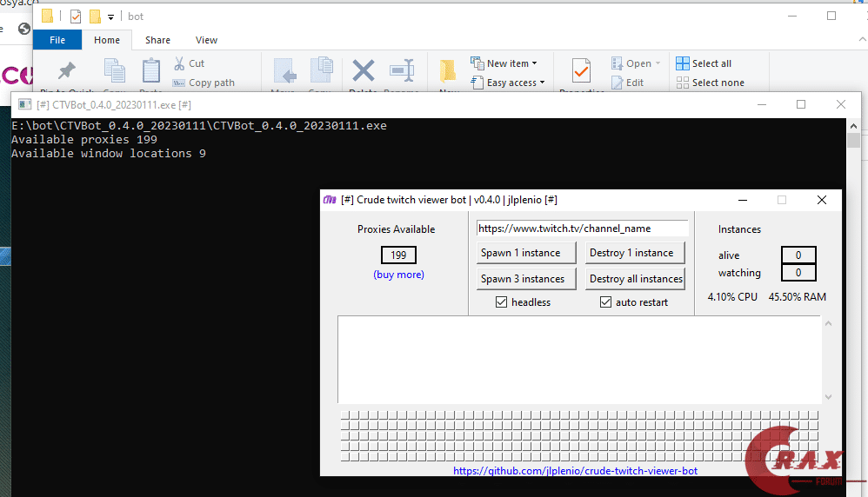Click the New folder quick access icon in title bar
The height and width of the screenshot is (497, 868).
click(x=95, y=17)
